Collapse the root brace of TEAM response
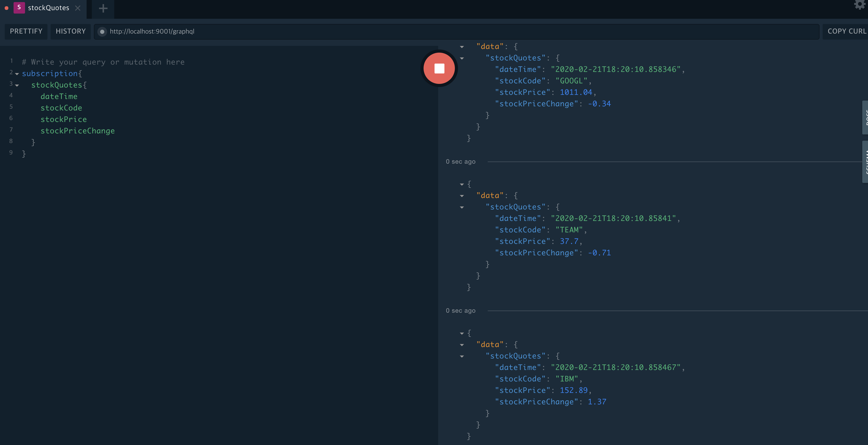 coord(462,184)
